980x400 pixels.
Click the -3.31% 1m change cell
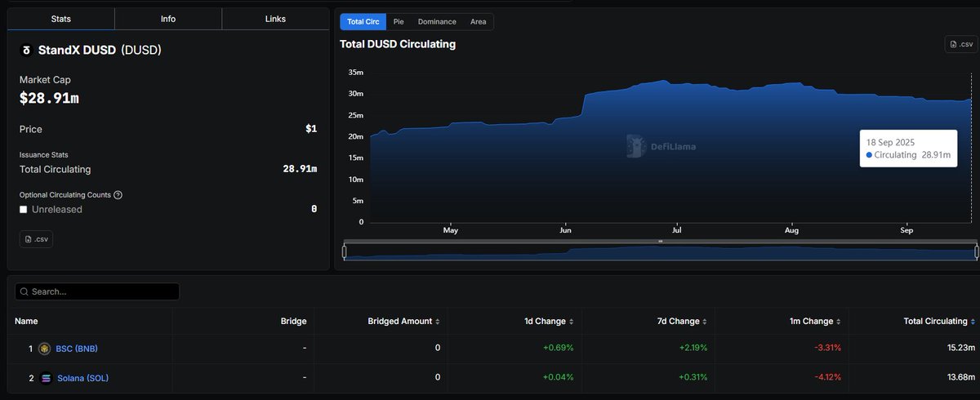pos(827,348)
